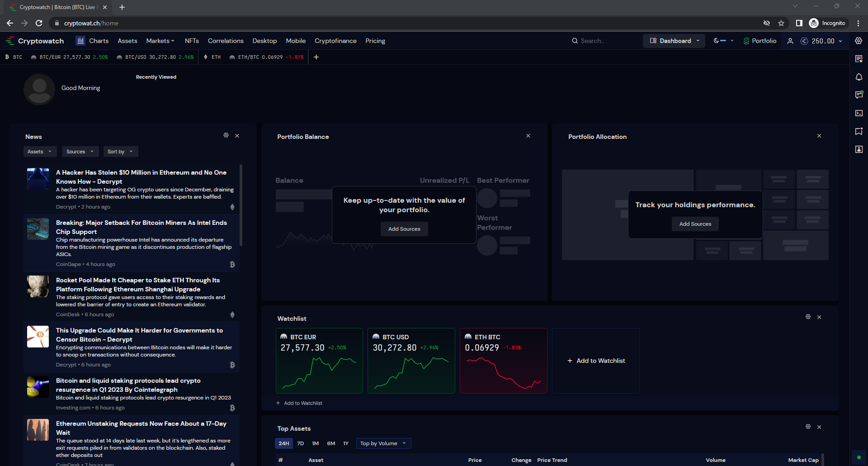Close the Top Assets panel
This screenshot has width=868, height=466.
click(x=819, y=427)
